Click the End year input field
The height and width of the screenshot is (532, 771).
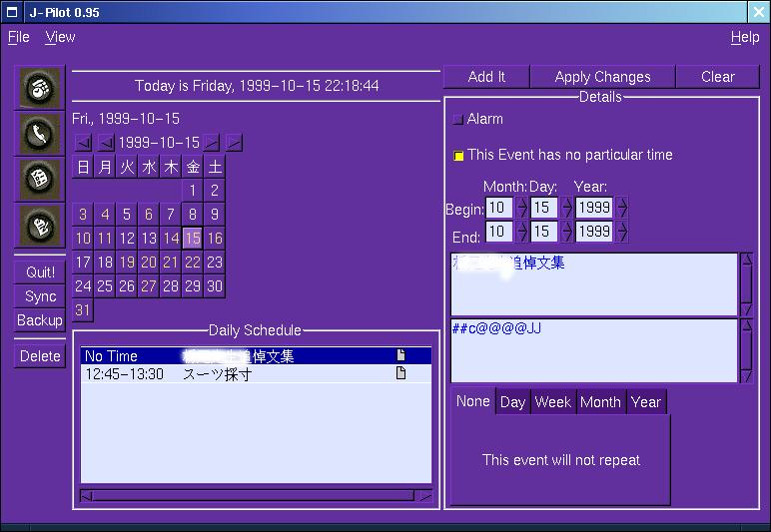coord(594,232)
